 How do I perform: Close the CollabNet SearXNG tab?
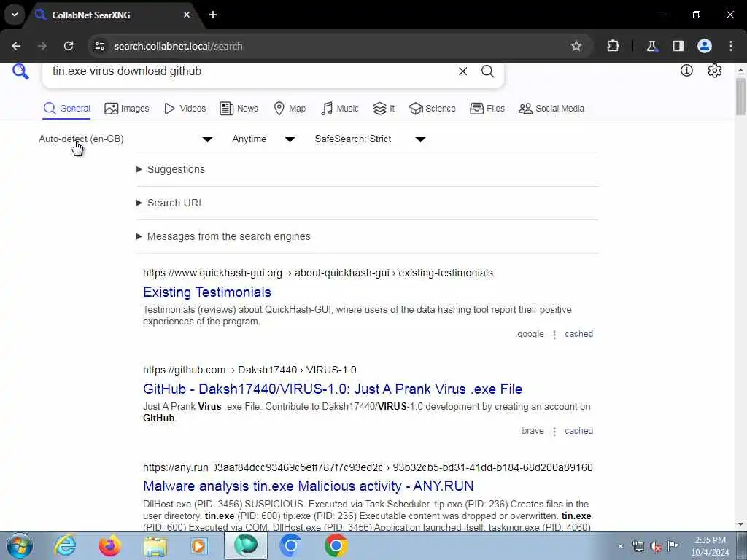click(187, 15)
